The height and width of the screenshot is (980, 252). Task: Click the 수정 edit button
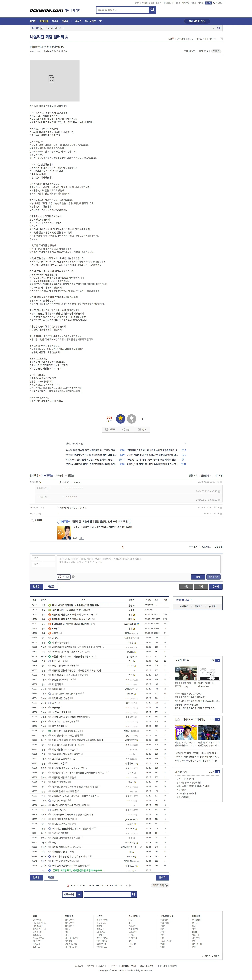pos(186,587)
